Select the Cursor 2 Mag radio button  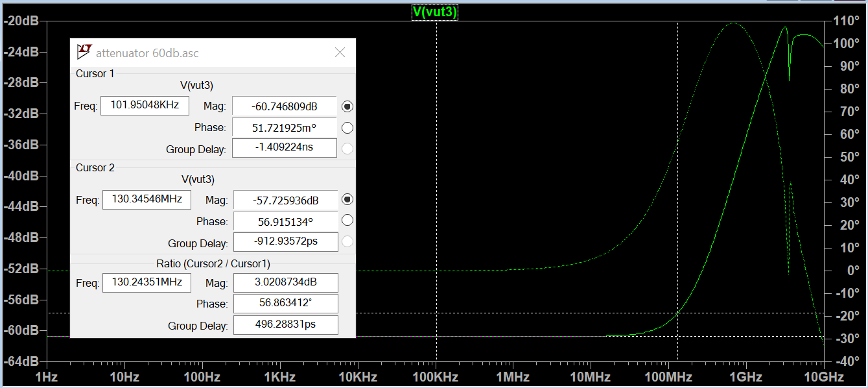[347, 200]
